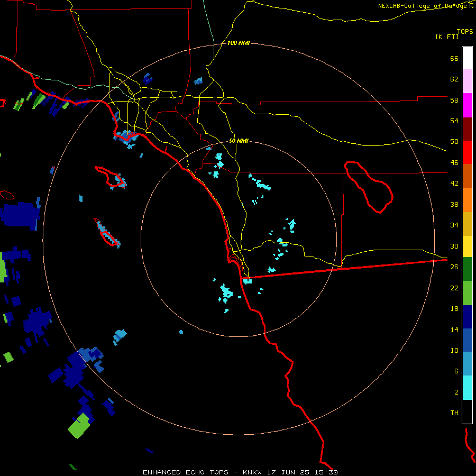Viewport: 476px width, 476px height.
Task: Click the legend value '58'
Action: [x=454, y=100]
